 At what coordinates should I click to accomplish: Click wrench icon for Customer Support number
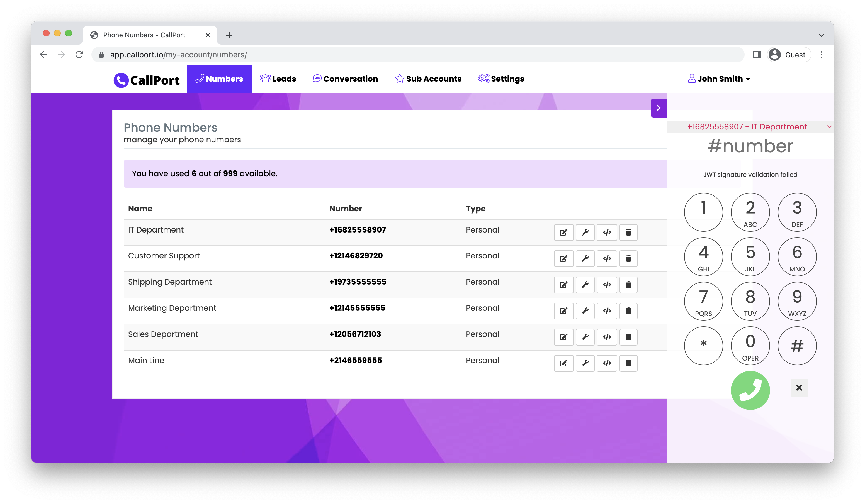[x=585, y=258]
